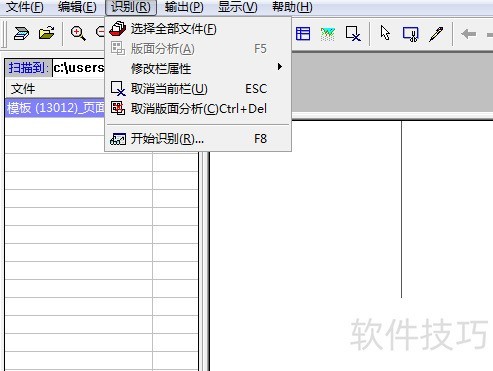Click the 扫描到 path input field
493x371 pixels.
pyautogui.click(x=79, y=68)
